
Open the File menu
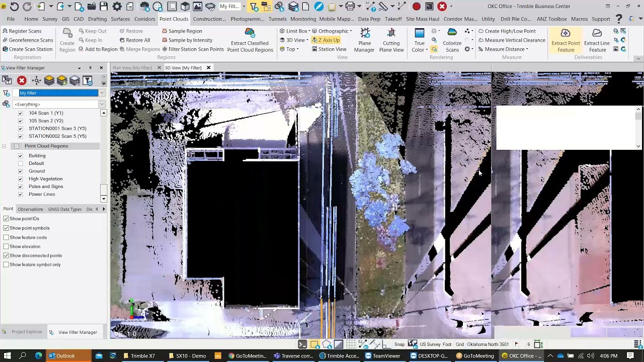click(11, 19)
